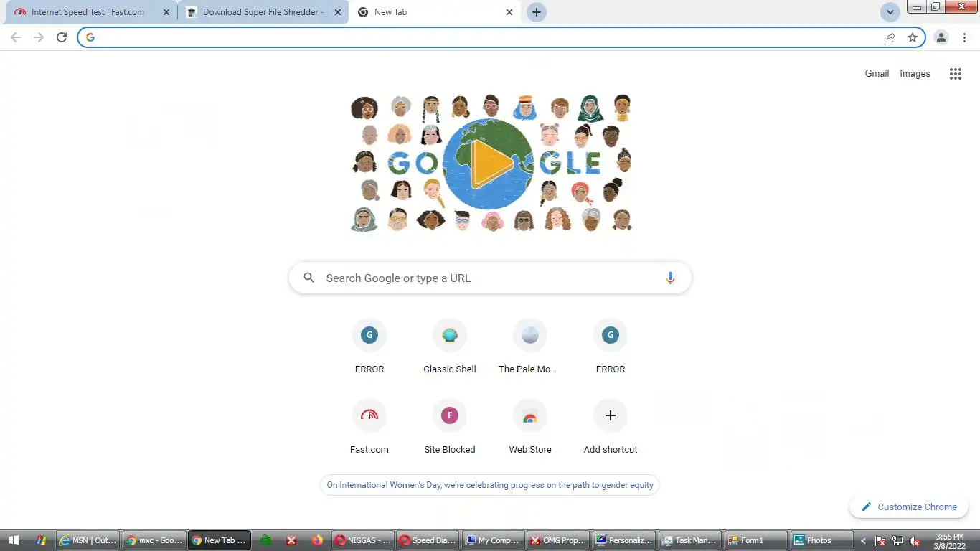
Task: Switch to Download Super File Shredder tab
Action: tap(263, 12)
